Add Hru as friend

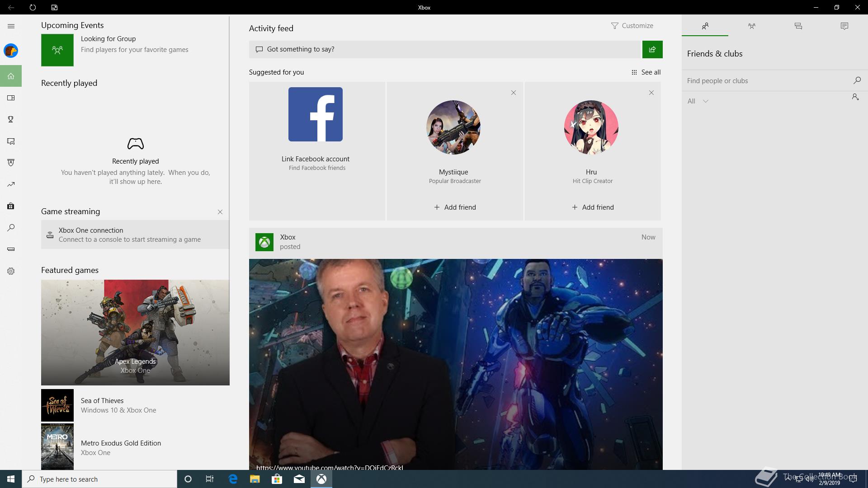[593, 207]
